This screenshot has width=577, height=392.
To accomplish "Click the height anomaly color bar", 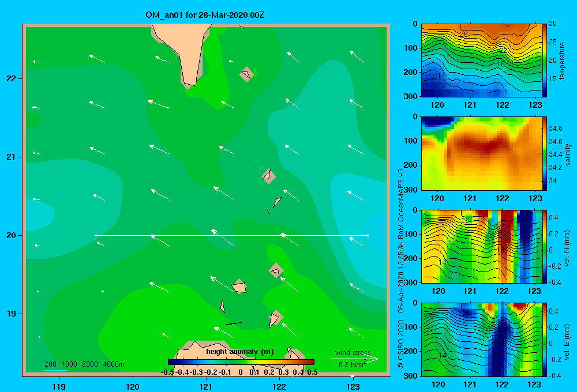I will (x=241, y=362).
